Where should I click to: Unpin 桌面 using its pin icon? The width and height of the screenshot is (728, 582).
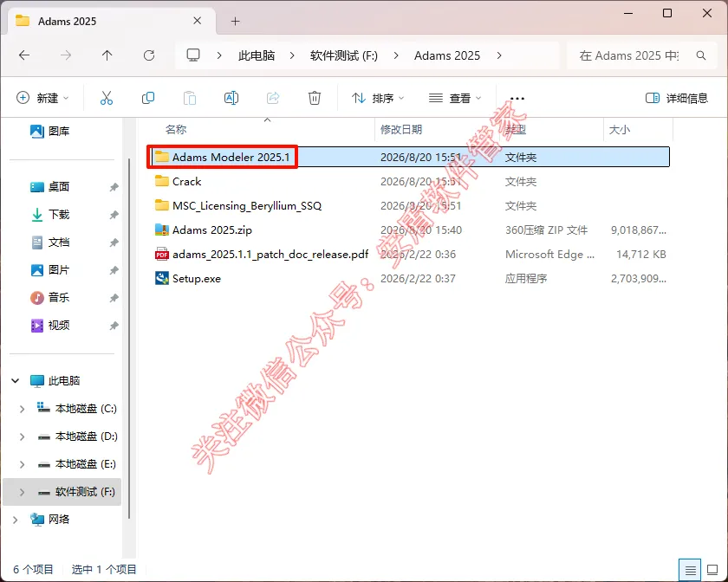pos(114,187)
